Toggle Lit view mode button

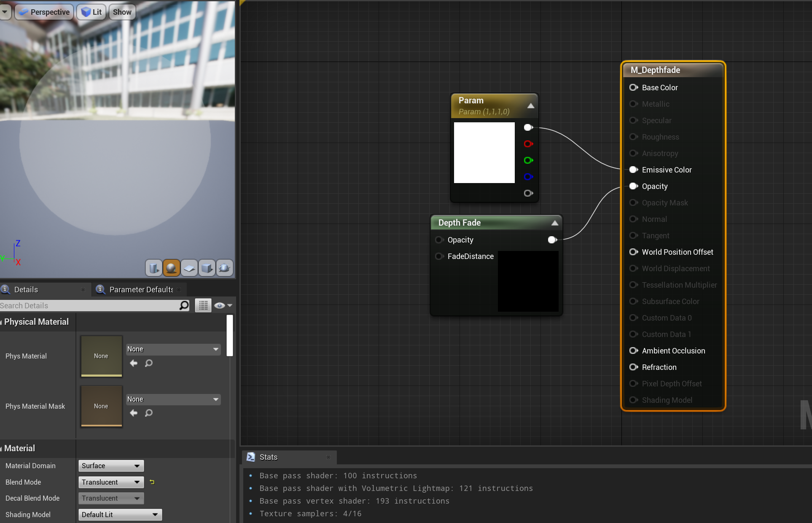[x=91, y=12]
